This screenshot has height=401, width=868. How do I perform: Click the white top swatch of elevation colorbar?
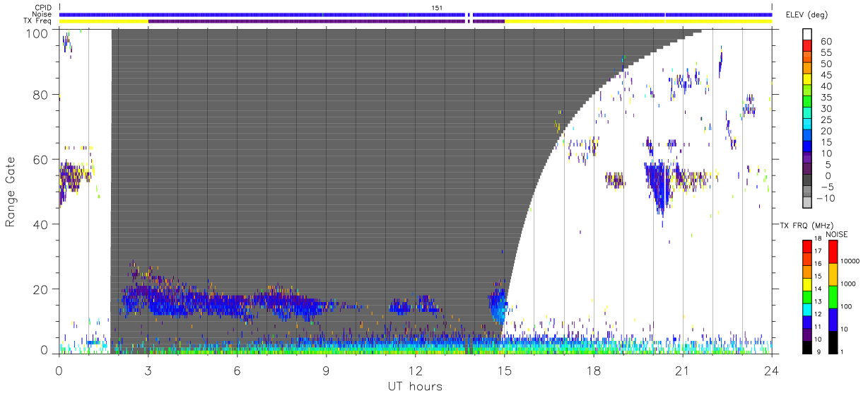tap(809, 35)
